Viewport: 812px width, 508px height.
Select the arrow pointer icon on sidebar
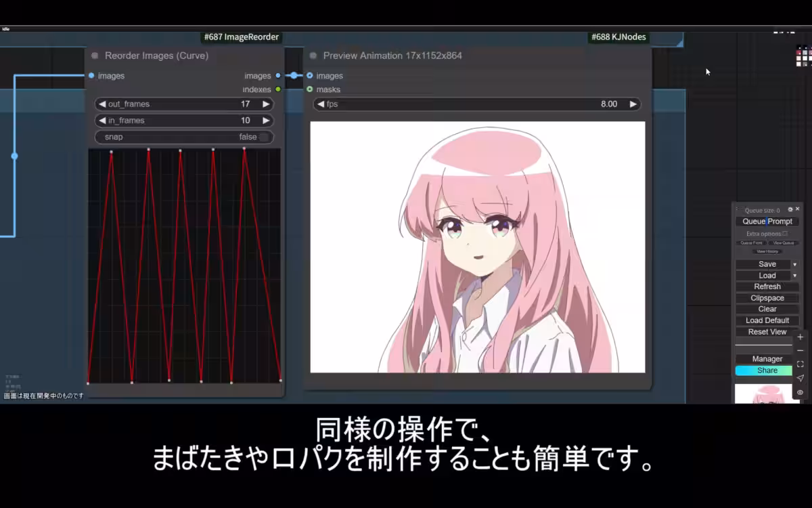[800, 378]
